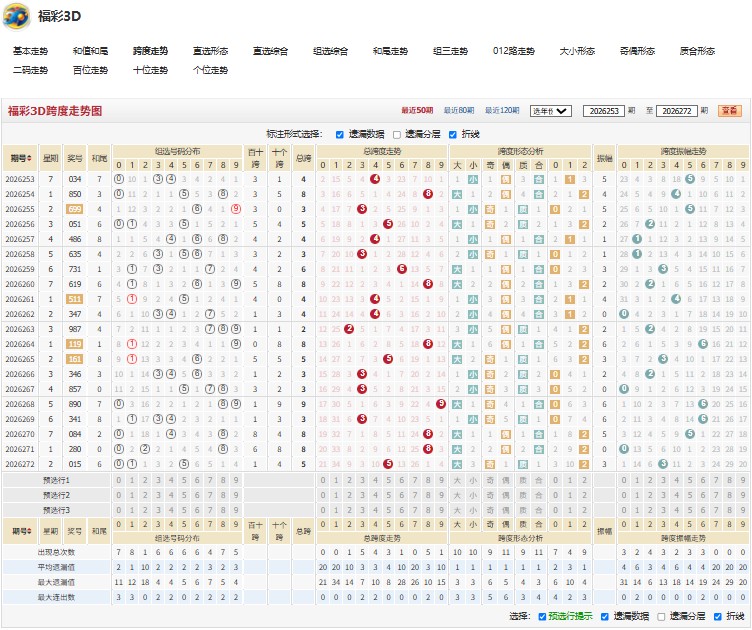Click the red span ball 2 in row 2026263

(349, 329)
